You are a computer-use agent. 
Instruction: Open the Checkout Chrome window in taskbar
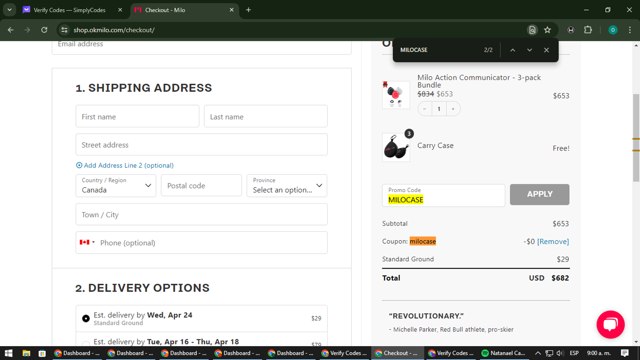[x=397, y=353]
